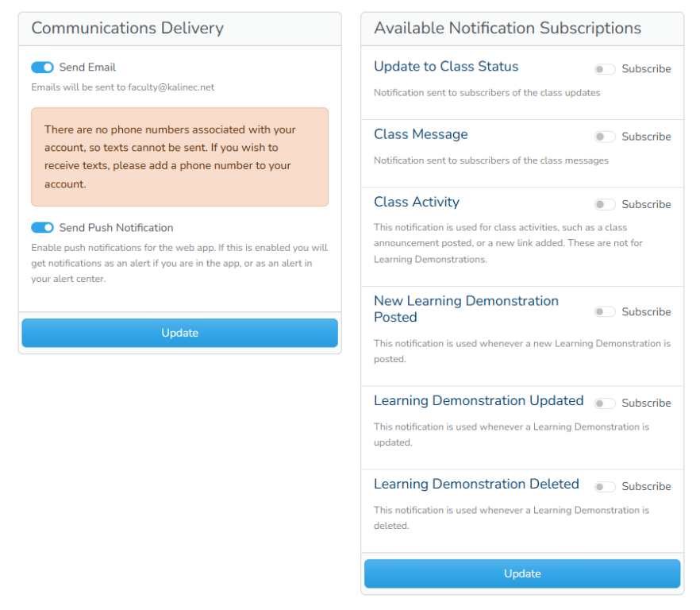Click Available Notification Subscriptions panel header
Image resolution: width=700 pixels, height=610 pixels.
(x=507, y=29)
